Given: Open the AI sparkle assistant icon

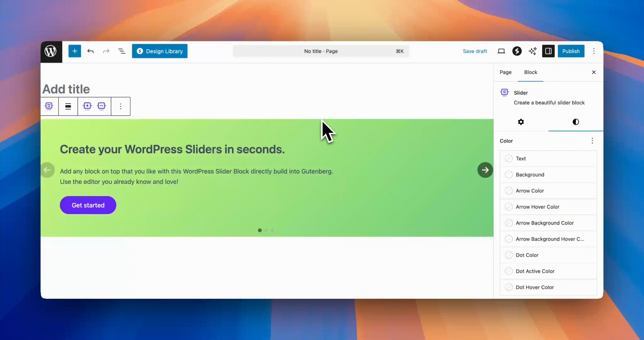Looking at the screenshot, I should (532, 51).
